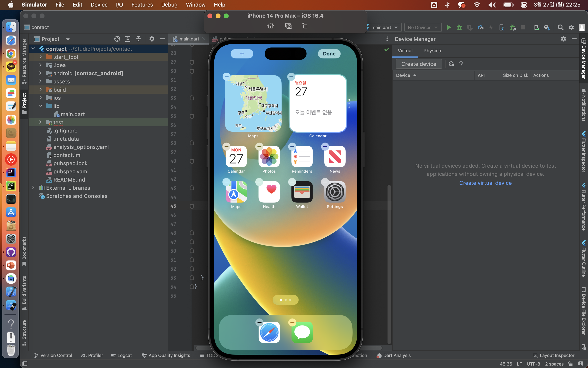Click minus badge on News app

coord(325,147)
